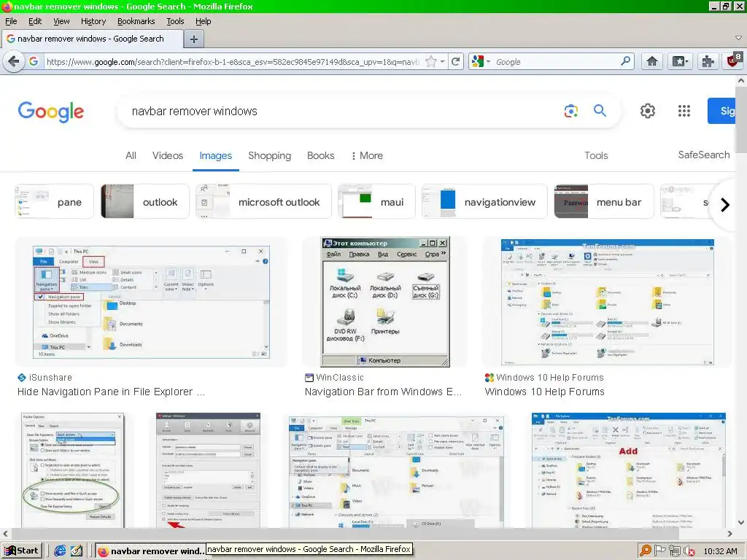Image resolution: width=747 pixels, height=560 pixels.
Task: Expand the More search categories menu
Action: (367, 156)
